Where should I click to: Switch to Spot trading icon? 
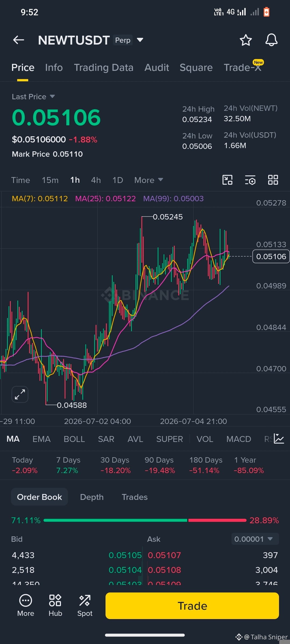(85, 606)
